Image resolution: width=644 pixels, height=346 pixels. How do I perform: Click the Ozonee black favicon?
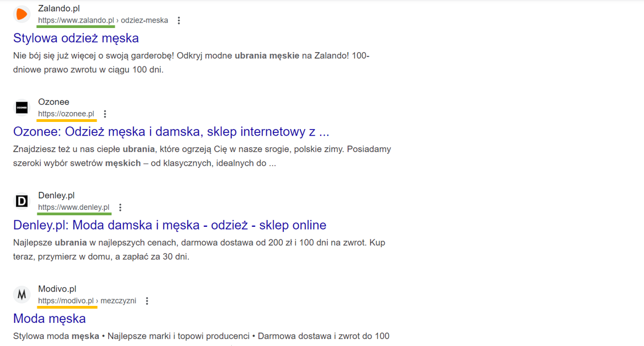(22, 108)
